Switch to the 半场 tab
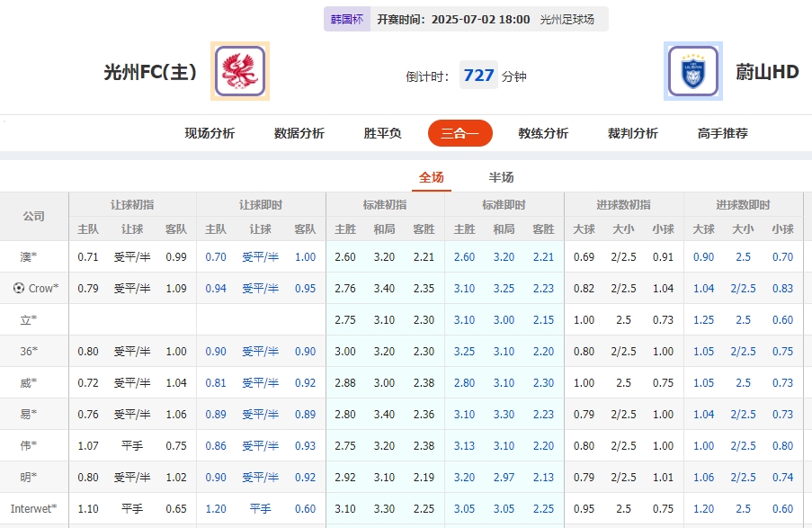The width and height of the screenshot is (812, 528). point(501,177)
